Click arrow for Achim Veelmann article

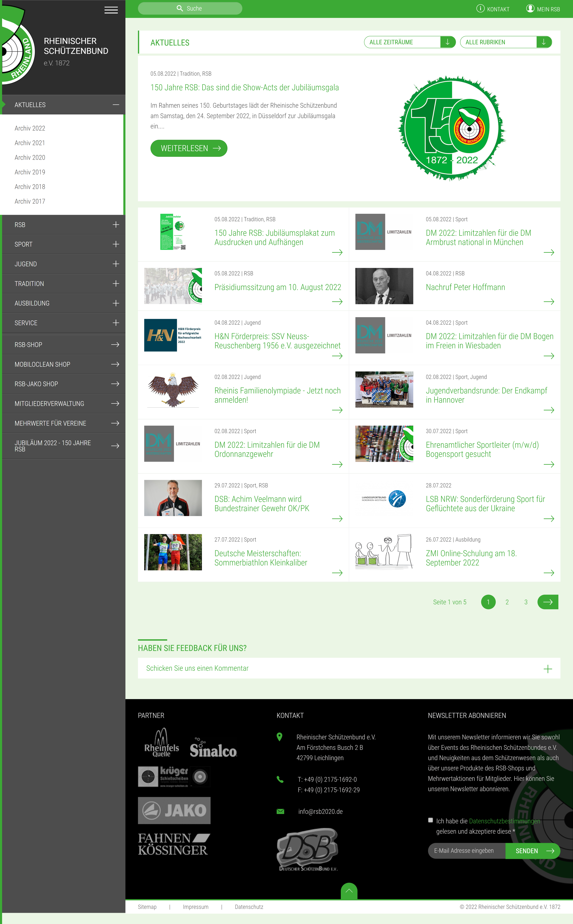pos(337,519)
